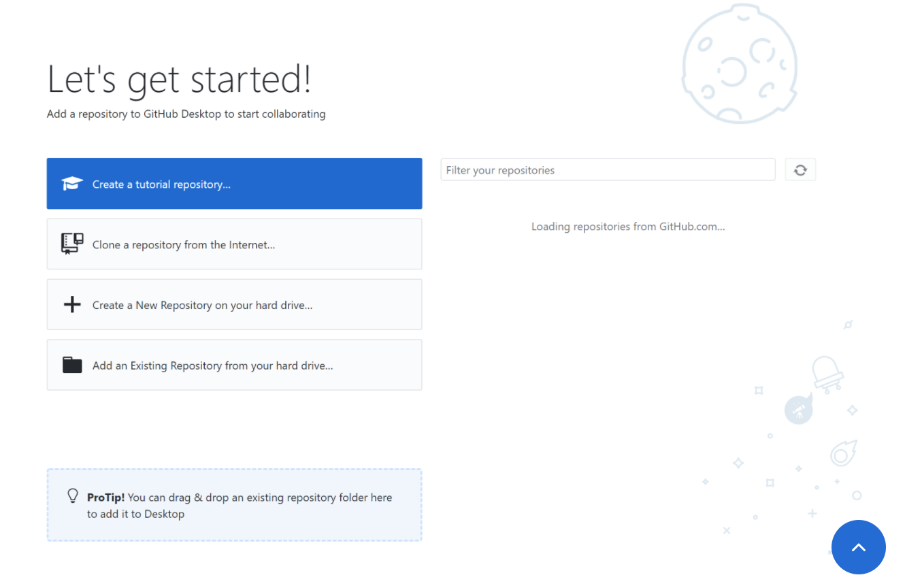The height and width of the screenshot is (588, 905).
Task: Click the repository clone book icon
Action: click(72, 244)
